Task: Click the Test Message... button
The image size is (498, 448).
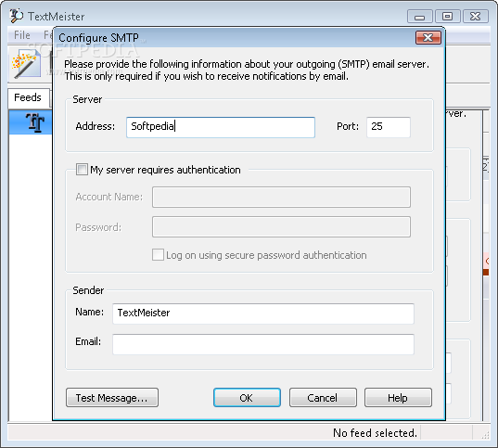Action: coord(112,398)
